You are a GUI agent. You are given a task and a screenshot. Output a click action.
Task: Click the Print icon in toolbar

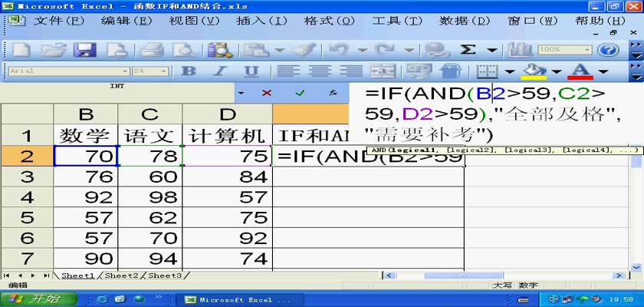point(152,50)
